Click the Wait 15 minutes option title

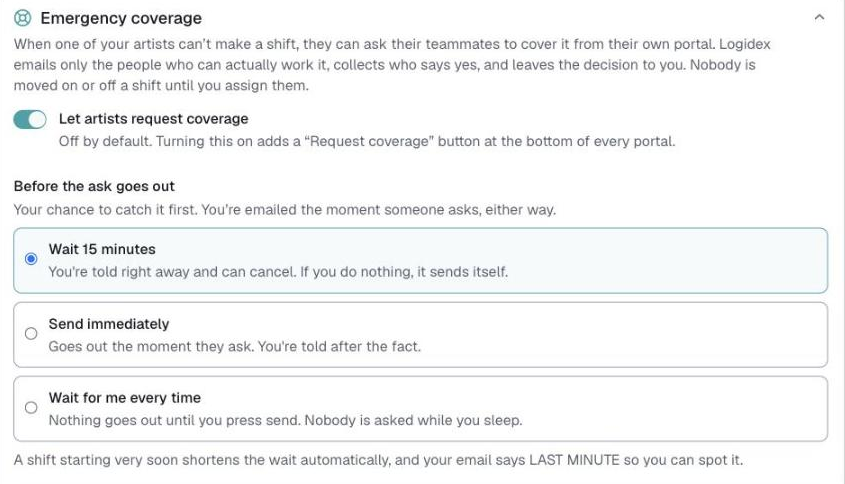(102, 249)
